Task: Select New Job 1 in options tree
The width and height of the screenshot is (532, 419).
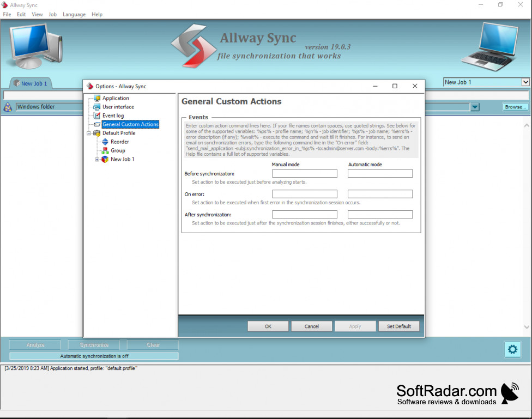Action: click(122, 159)
